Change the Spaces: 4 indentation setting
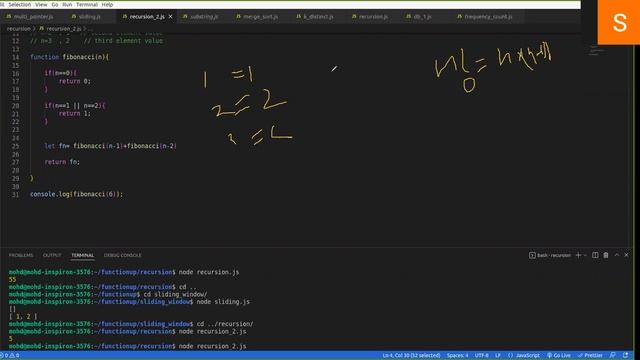This screenshot has height=360, width=640. coord(457,356)
